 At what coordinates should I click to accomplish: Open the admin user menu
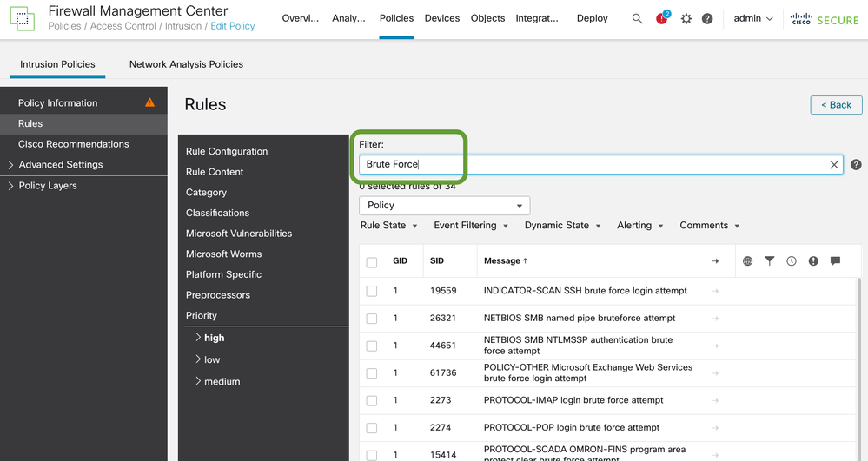click(752, 18)
